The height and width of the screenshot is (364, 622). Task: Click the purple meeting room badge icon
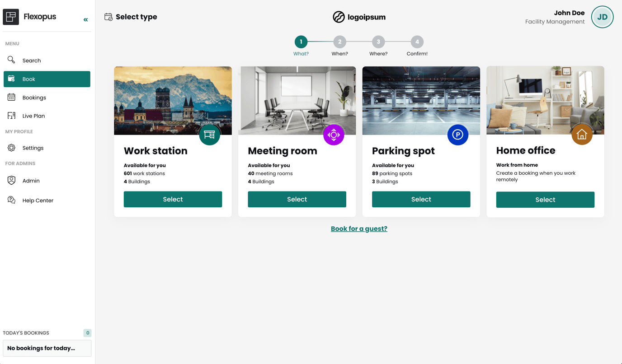pyautogui.click(x=334, y=135)
